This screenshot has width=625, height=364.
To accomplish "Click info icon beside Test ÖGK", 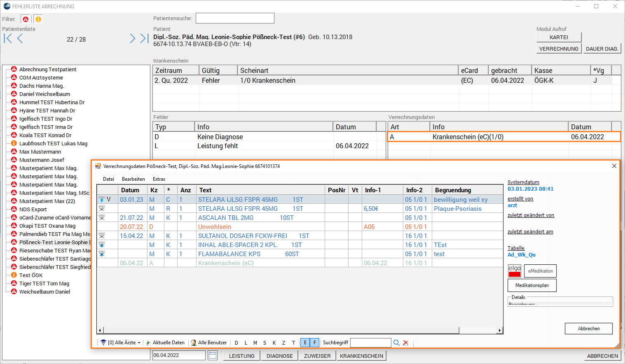I will (14, 275).
